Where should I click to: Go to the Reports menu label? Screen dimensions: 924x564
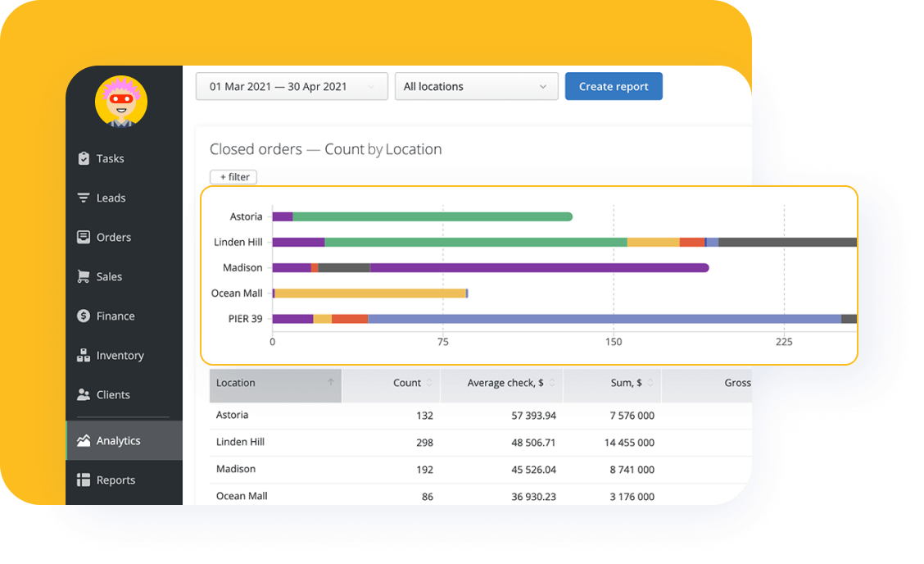click(x=115, y=480)
